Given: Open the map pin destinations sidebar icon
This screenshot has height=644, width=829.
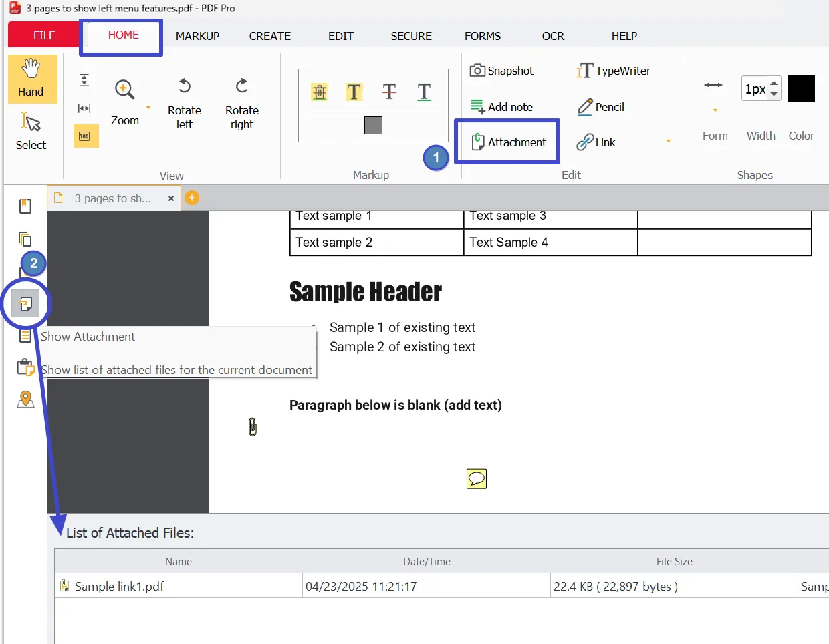Looking at the screenshot, I should (x=25, y=399).
